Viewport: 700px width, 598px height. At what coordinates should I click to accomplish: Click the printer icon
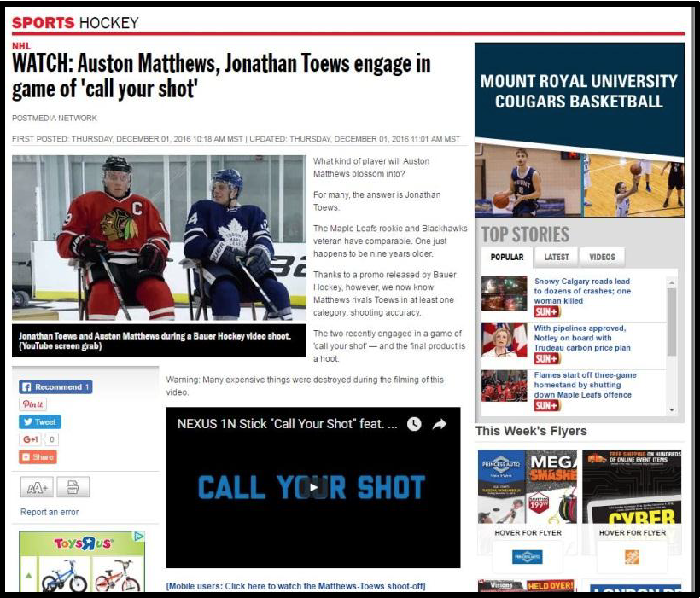[73, 487]
